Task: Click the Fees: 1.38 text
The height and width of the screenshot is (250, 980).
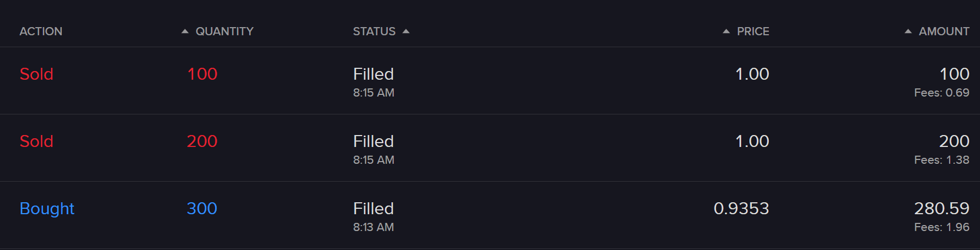Action: pyautogui.click(x=941, y=160)
